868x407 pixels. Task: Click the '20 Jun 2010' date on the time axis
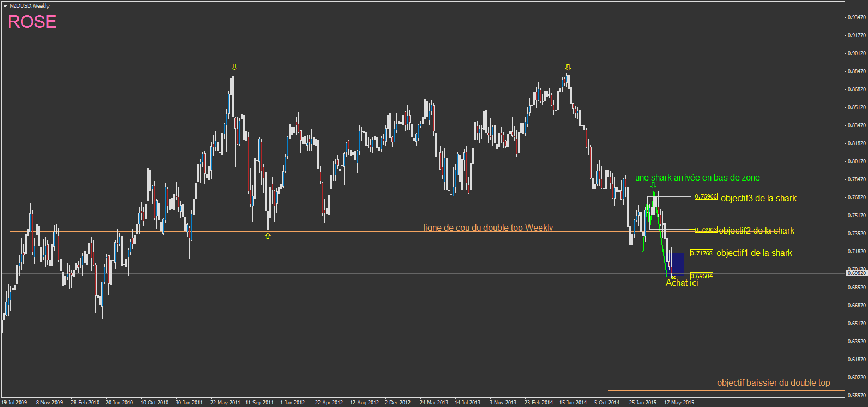coord(119,403)
